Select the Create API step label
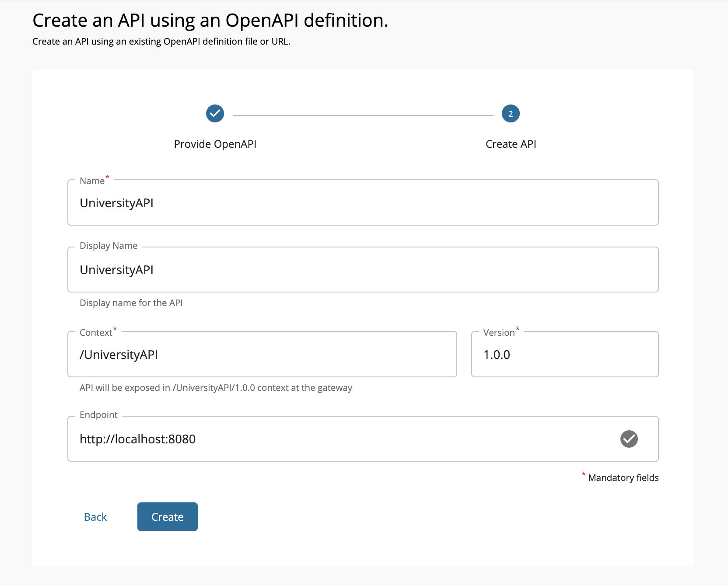728x585 pixels. [x=510, y=143]
